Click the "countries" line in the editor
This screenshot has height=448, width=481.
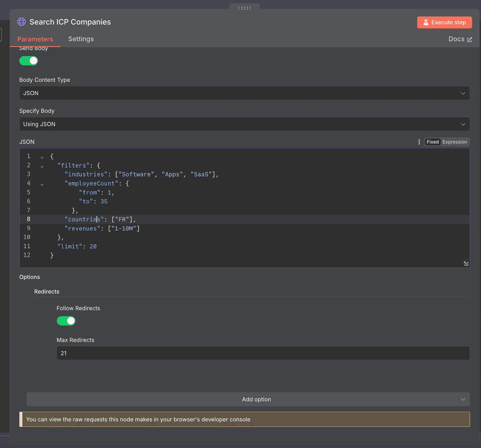pos(100,219)
